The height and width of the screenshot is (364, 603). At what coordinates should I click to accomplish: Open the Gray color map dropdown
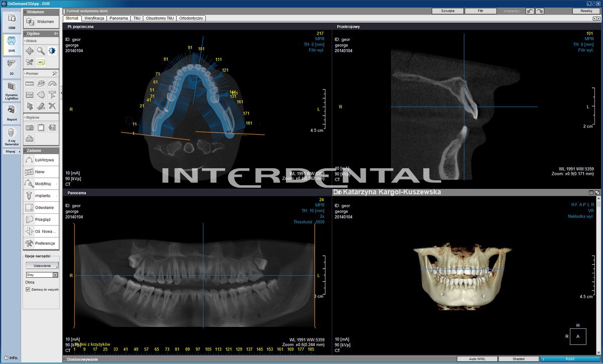click(x=55, y=275)
